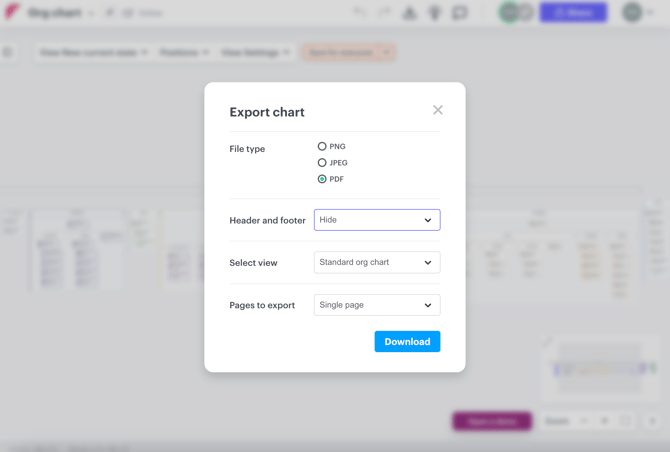
Task: Click the redo arrow icon
Action: (x=384, y=12)
